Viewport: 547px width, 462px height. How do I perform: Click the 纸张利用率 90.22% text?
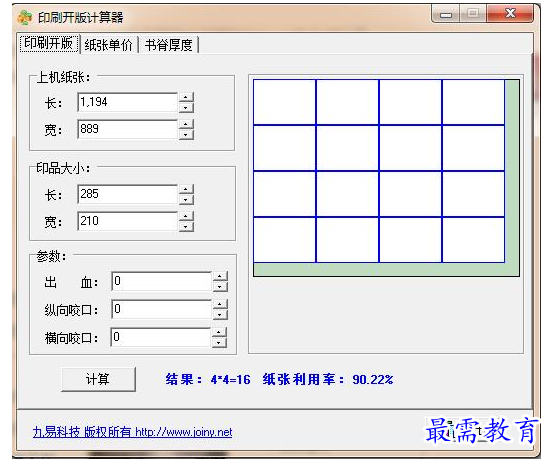[328, 379]
